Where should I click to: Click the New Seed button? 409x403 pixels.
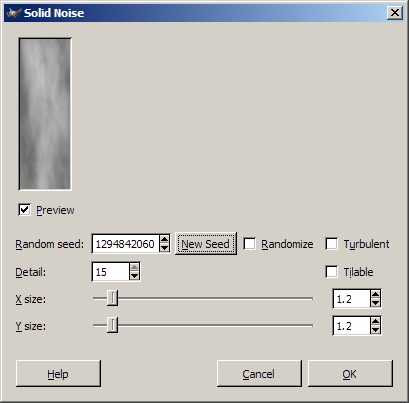click(206, 244)
